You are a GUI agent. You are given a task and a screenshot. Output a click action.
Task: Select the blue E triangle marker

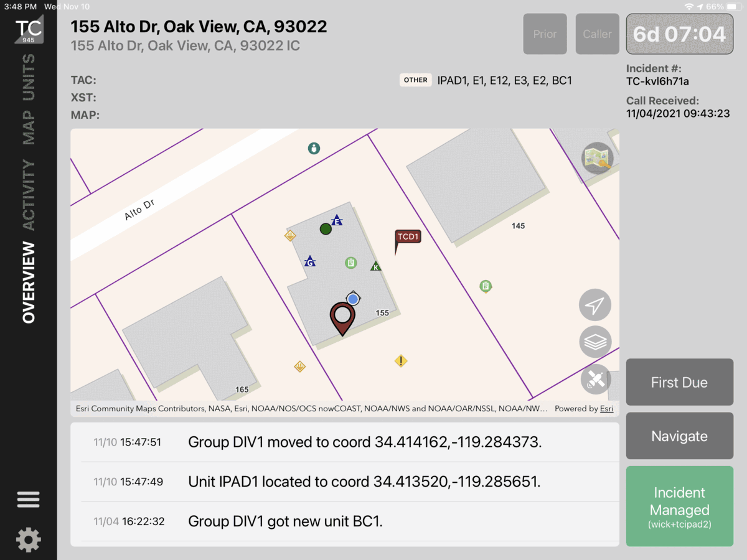click(337, 221)
